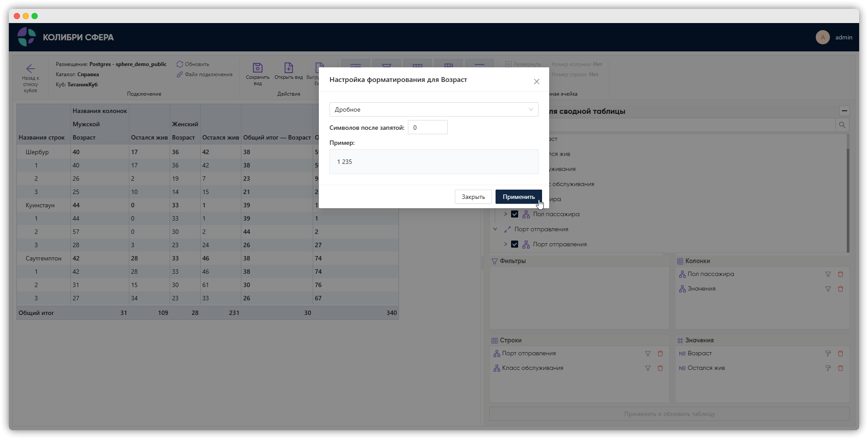Select Пол пассажира item in Колонки

711,274
